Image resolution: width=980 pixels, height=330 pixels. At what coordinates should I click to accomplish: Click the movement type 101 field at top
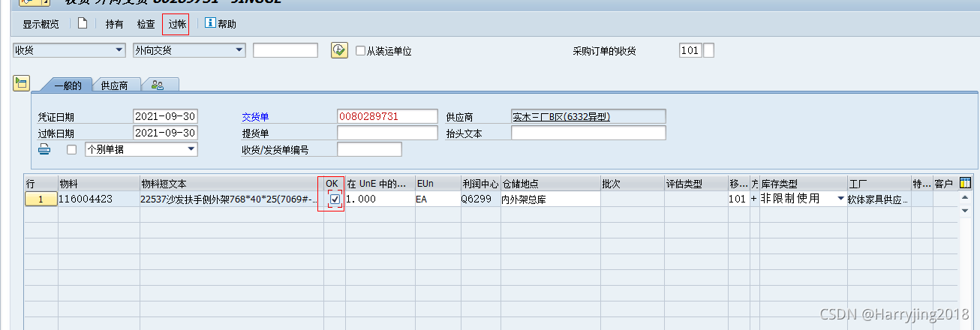(x=690, y=50)
